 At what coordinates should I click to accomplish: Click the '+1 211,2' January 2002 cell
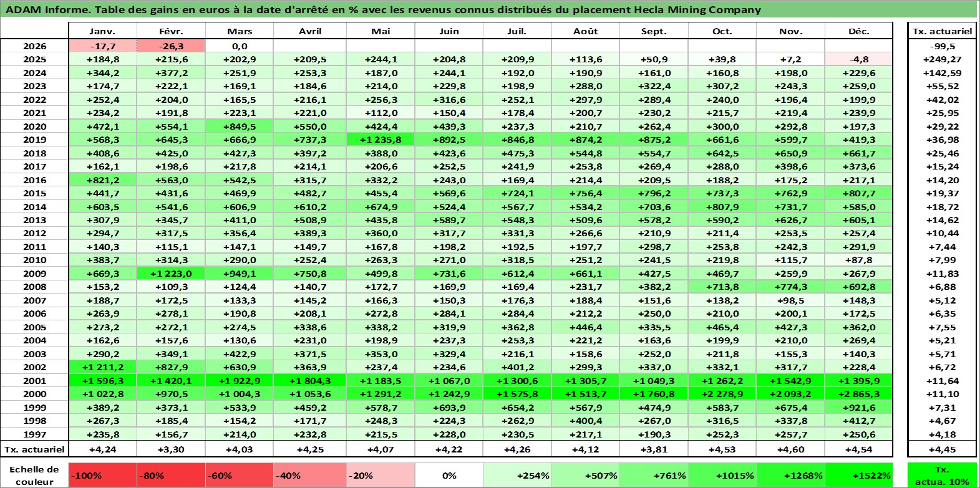click(103, 367)
